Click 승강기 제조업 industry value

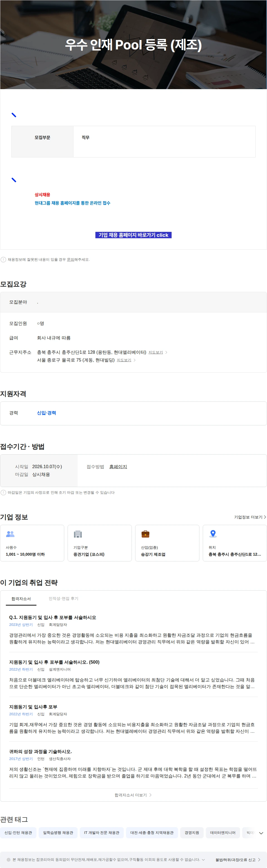click(153, 554)
